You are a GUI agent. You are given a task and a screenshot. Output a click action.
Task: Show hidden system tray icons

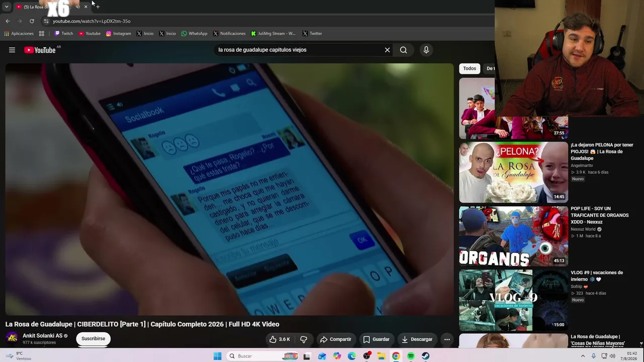[583, 356]
